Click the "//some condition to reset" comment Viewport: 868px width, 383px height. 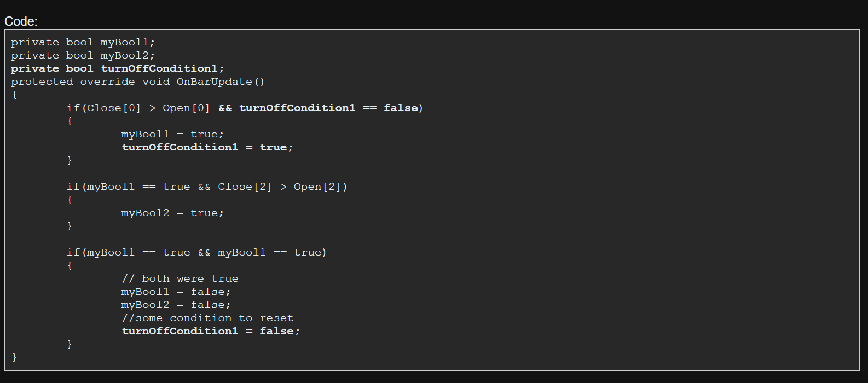coord(207,318)
